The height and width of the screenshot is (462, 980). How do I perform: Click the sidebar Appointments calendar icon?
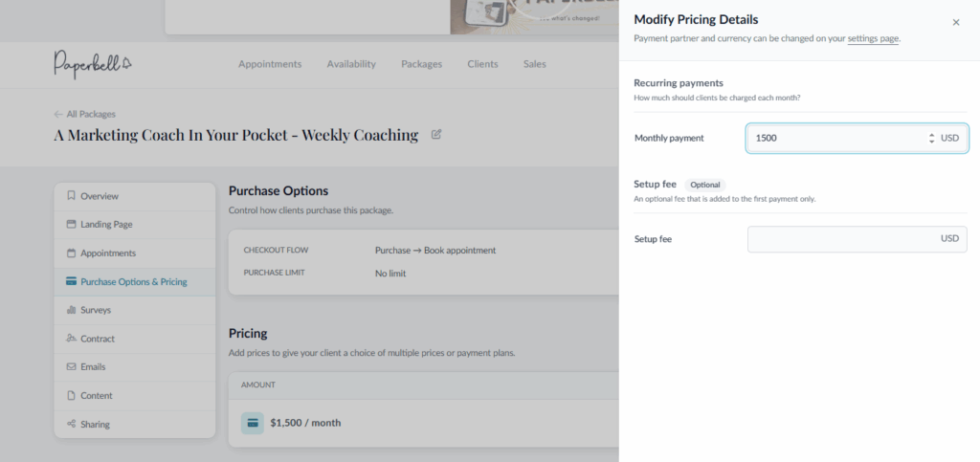pyautogui.click(x=71, y=253)
